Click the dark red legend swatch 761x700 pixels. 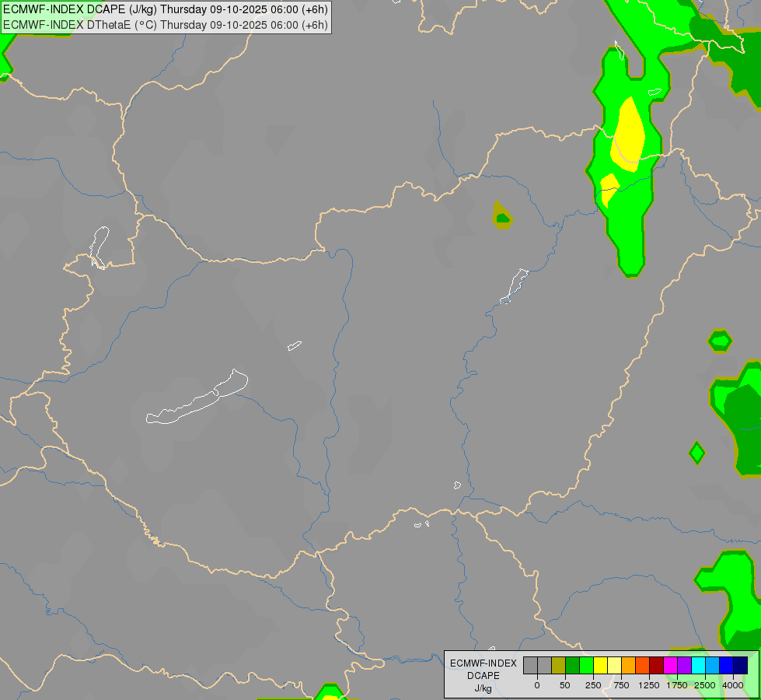coord(657,666)
